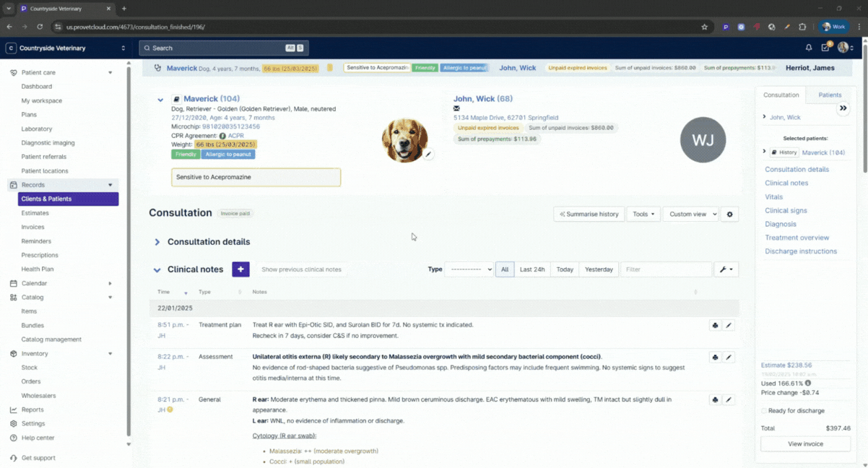Open the clinical notes Type dropdown
This screenshot has width=868, height=468.
pos(469,269)
